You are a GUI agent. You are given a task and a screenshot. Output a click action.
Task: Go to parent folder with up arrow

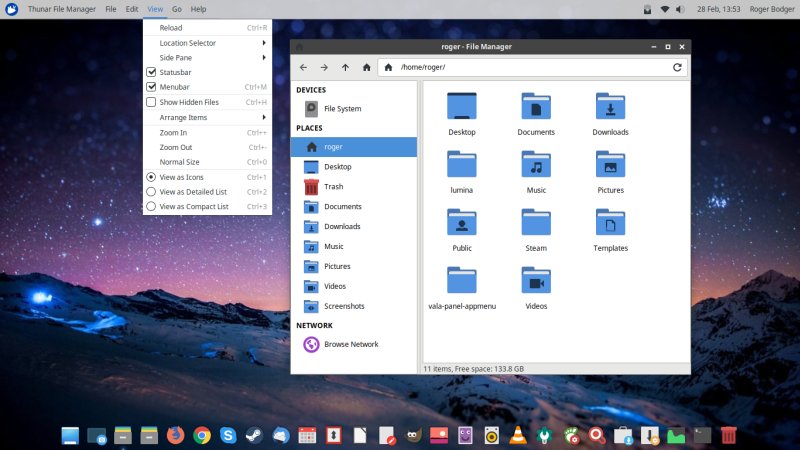click(345, 67)
